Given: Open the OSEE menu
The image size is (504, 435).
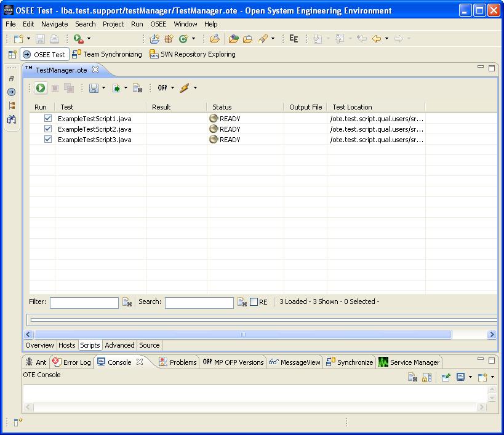Looking at the screenshot, I should [158, 24].
